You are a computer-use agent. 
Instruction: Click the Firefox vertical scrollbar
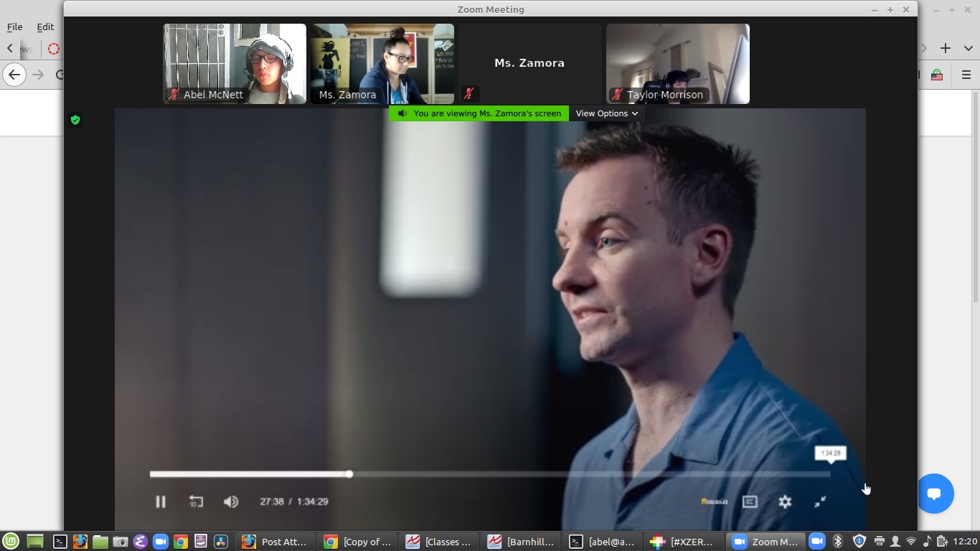(x=976, y=197)
